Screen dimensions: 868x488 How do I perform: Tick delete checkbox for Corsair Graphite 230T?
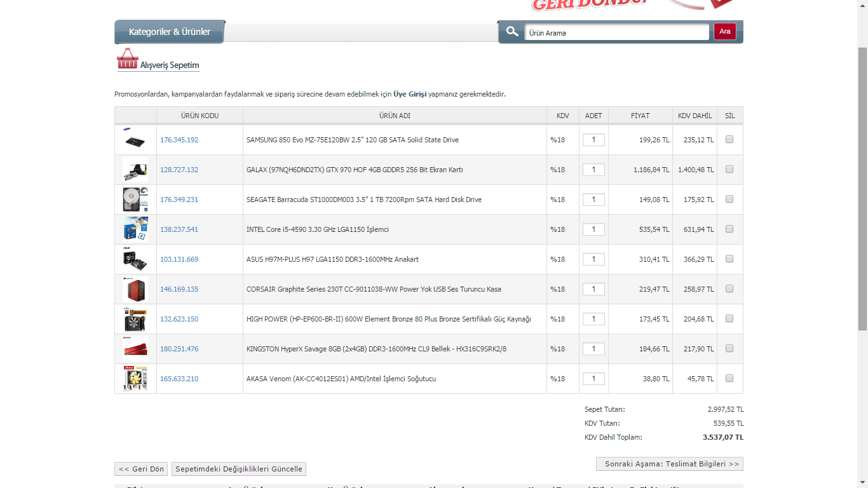click(x=729, y=289)
